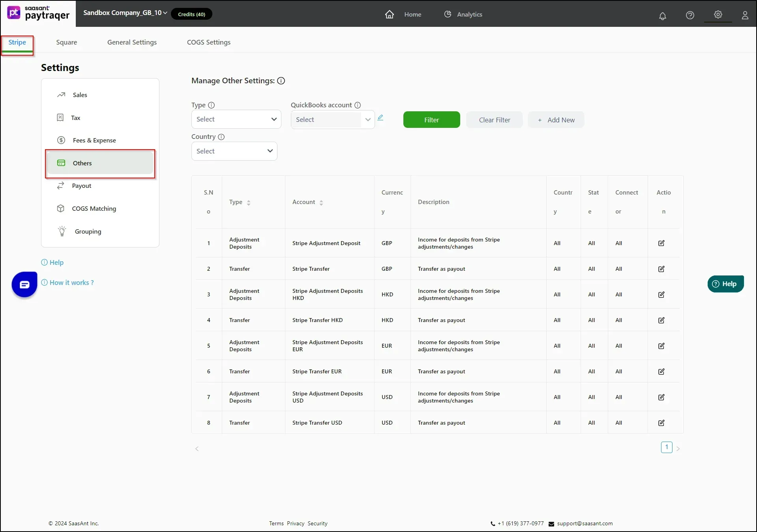The width and height of the screenshot is (757, 532).
Task: Open the Terms footer link
Action: [x=276, y=523]
